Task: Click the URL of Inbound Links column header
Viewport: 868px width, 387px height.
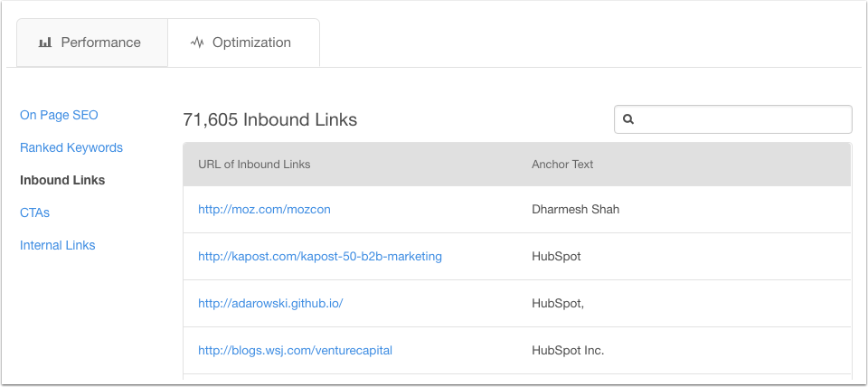Action: (254, 165)
